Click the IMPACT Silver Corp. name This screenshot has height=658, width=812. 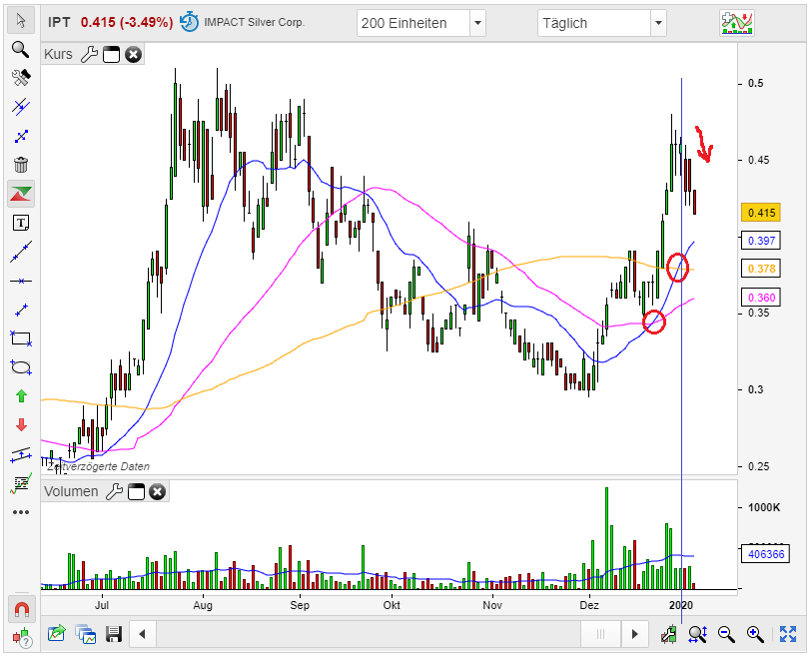tap(255, 22)
